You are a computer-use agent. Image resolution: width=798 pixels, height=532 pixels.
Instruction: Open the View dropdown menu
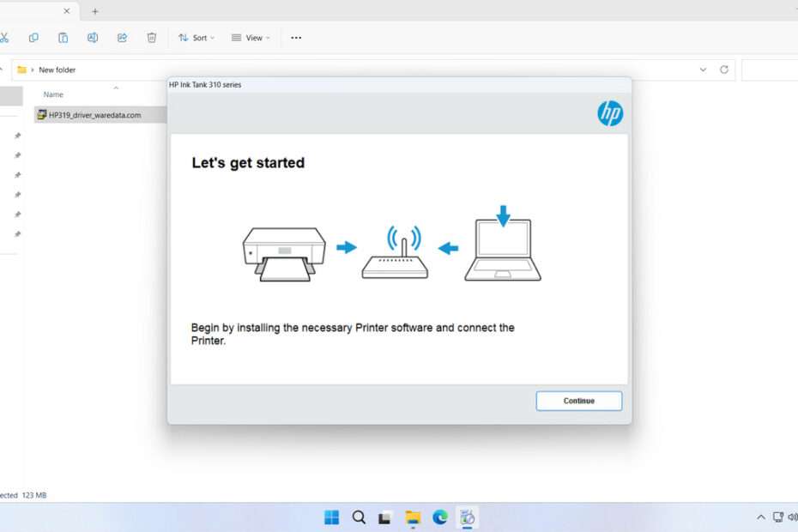251,38
